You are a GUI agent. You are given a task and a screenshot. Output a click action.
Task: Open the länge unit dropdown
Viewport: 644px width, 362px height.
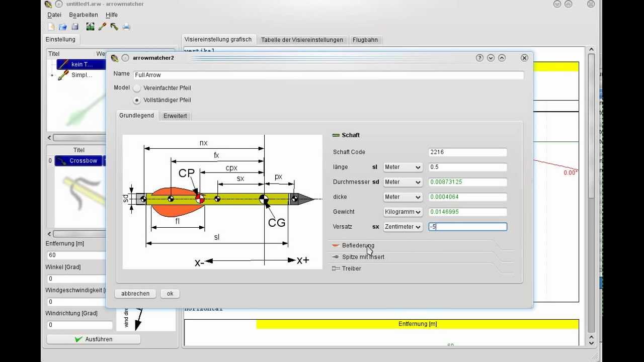[403, 167]
